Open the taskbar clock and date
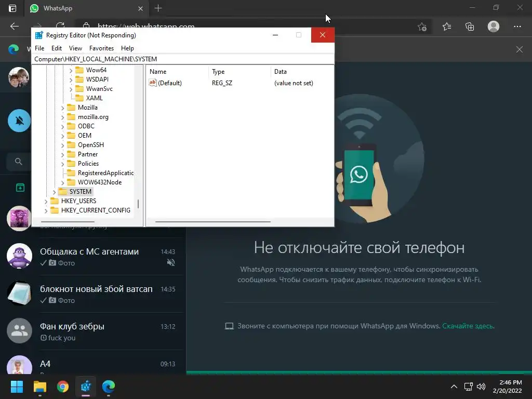Screen dimensions: 532x399 point(508,387)
